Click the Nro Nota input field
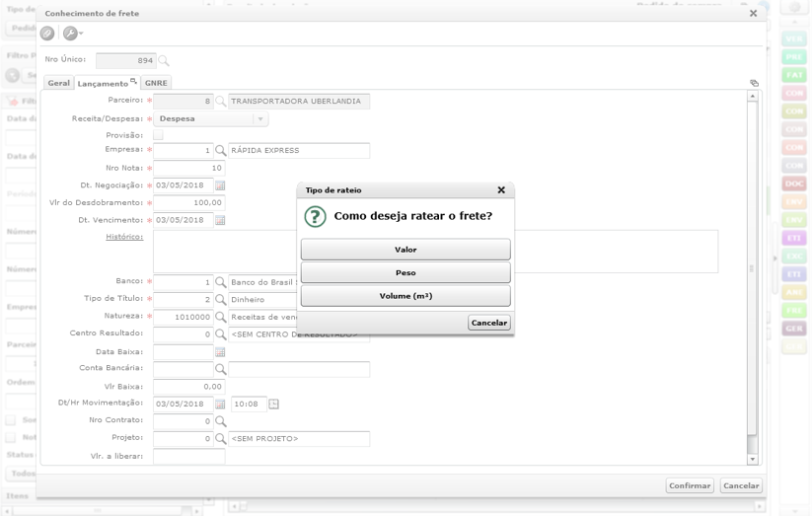This screenshot has height=516, width=812. coord(189,168)
